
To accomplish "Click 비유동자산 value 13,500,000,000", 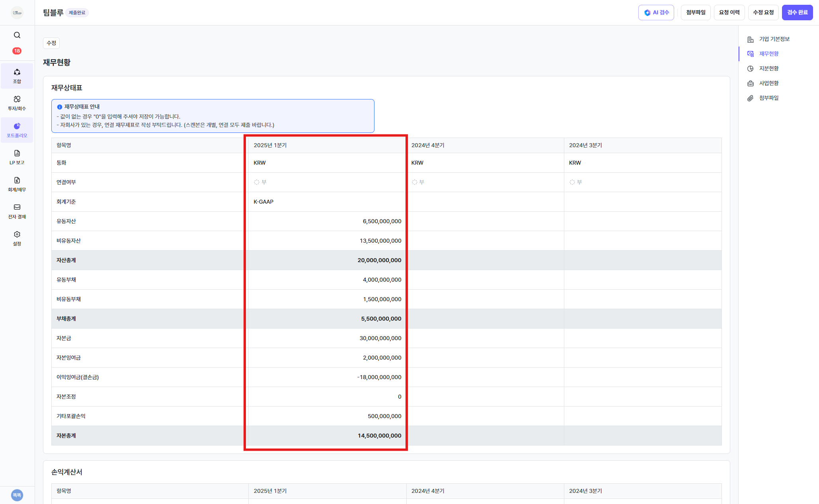I will [380, 241].
